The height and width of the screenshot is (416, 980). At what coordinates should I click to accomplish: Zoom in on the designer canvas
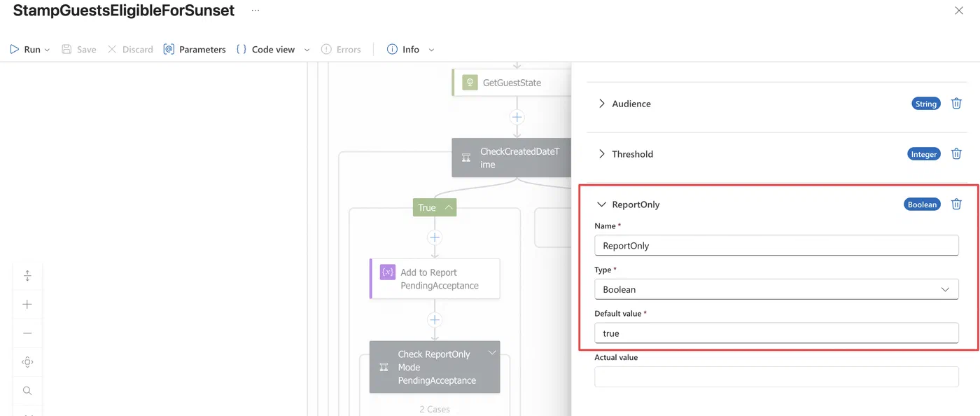pyautogui.click(x=27, y=305)
